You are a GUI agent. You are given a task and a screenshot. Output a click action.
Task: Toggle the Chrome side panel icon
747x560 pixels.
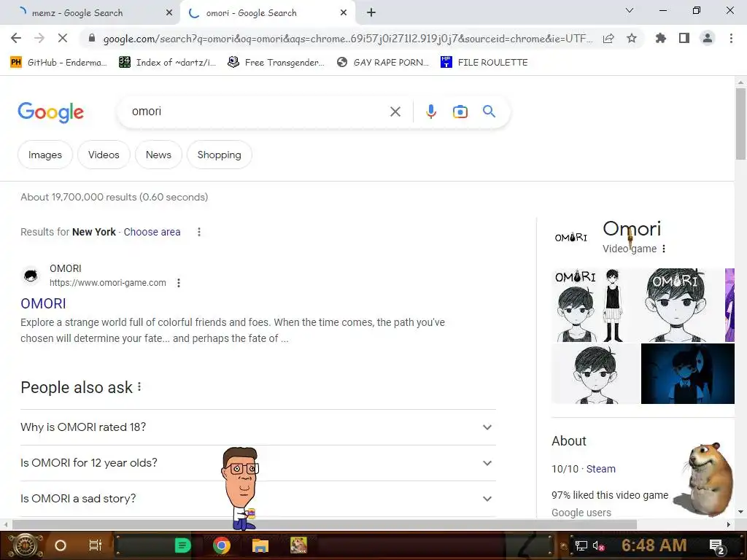(684, 38)
